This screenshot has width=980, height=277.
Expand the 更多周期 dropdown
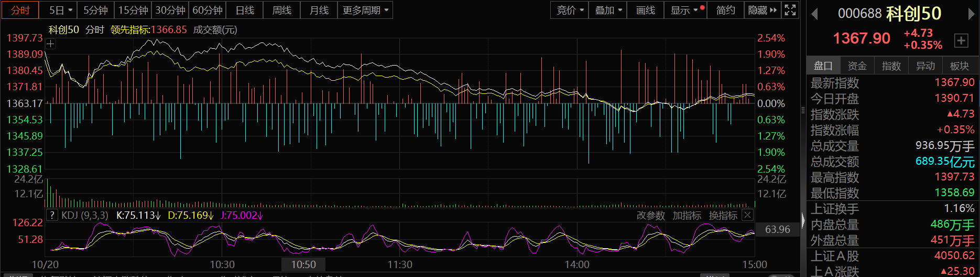tap(365, 10)
